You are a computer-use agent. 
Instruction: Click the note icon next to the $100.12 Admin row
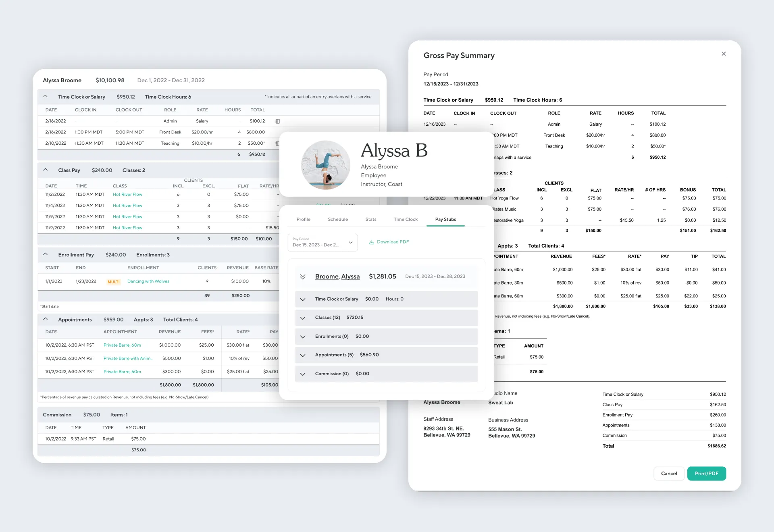[x=278, y=121]
